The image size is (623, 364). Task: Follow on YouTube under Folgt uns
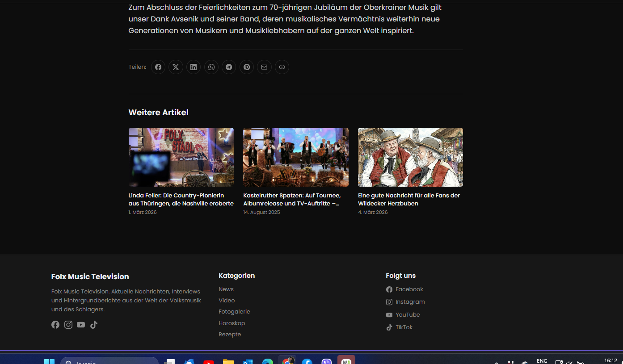[x=403, y=315]
